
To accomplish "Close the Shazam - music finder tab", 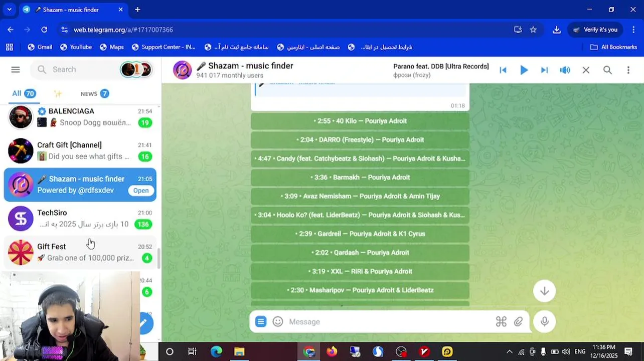I will [x=121, y=10].
